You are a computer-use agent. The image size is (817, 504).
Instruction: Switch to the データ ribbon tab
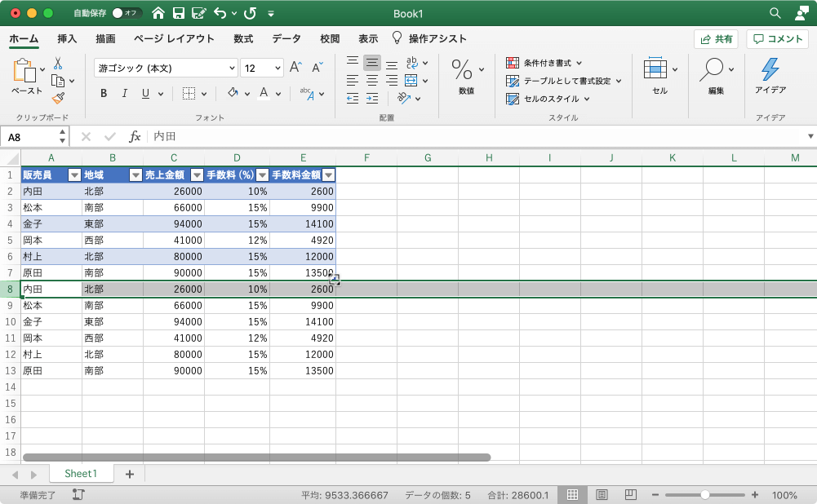pos(286,39)
